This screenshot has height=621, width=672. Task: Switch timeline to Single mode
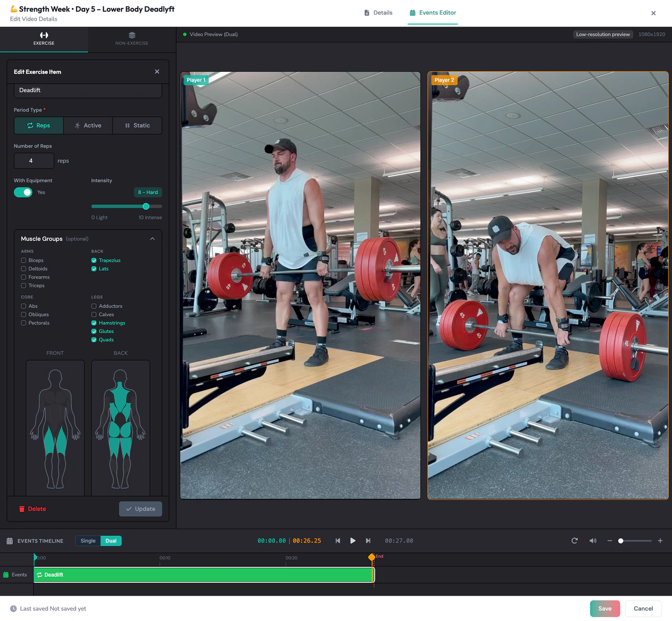click(x=88, y=541)
